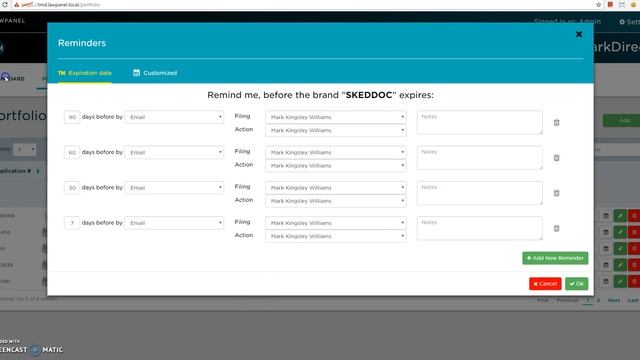Click Notes field of 60 days reminder

point(480,158)
